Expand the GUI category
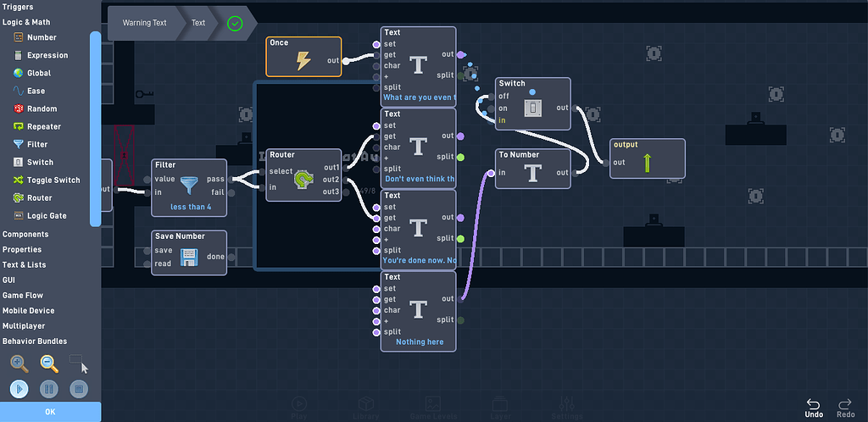 [x=8, y=280]
